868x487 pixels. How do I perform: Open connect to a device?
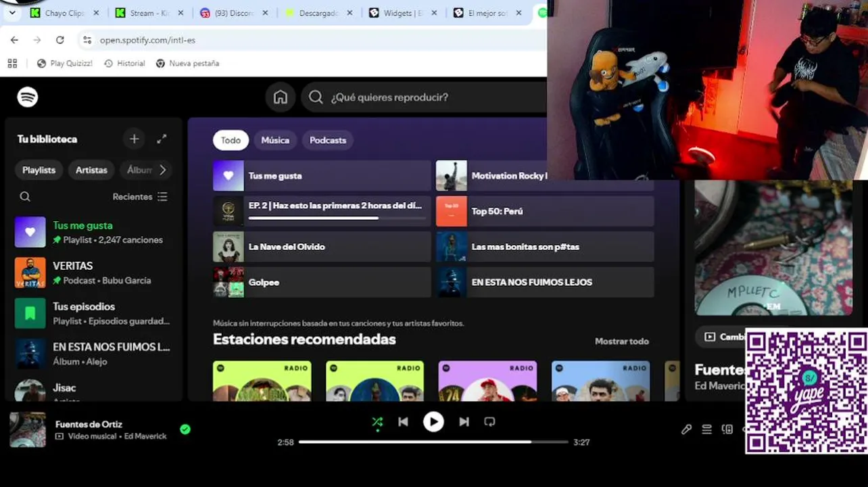(727, 429)
